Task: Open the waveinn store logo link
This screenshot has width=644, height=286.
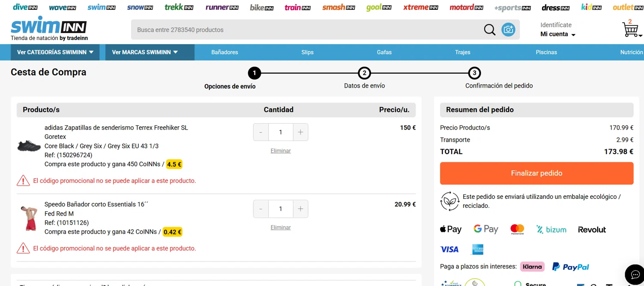Action: click(x=63, y=7)
